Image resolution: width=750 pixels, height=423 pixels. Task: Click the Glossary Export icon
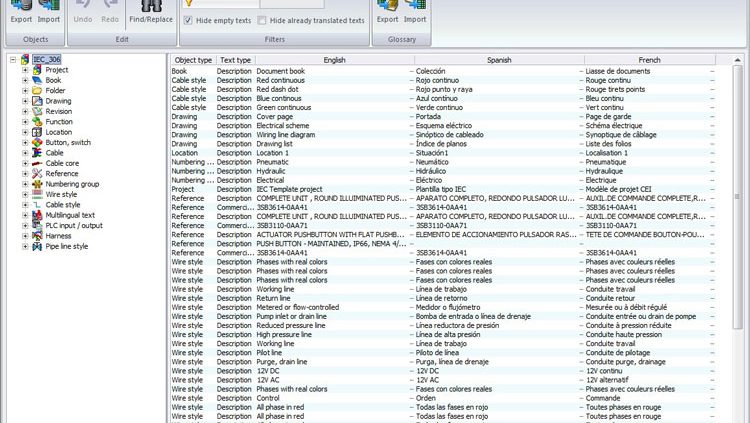[x=387, y=6]
